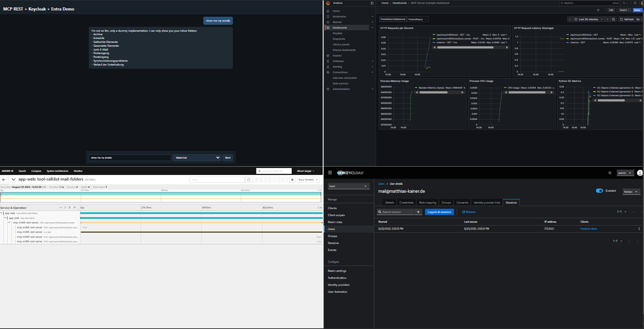Open Keycloak hamburger navigation menu
Image resolution: width=644 pixels, height=329 pixels.
tap(330, 173)
